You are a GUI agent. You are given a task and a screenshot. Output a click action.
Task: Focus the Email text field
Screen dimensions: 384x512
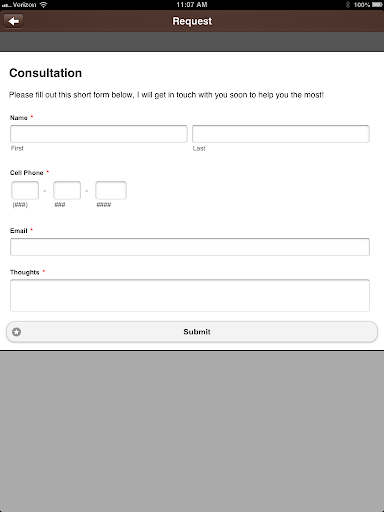click(190, 247)
